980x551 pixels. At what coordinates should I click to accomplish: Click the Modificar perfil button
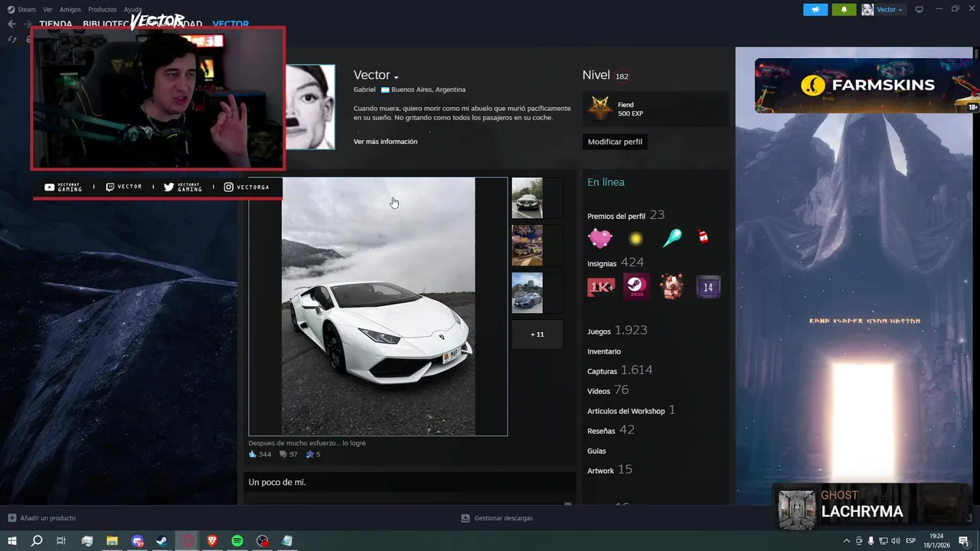pyautogui.click(x=615, y=142)
